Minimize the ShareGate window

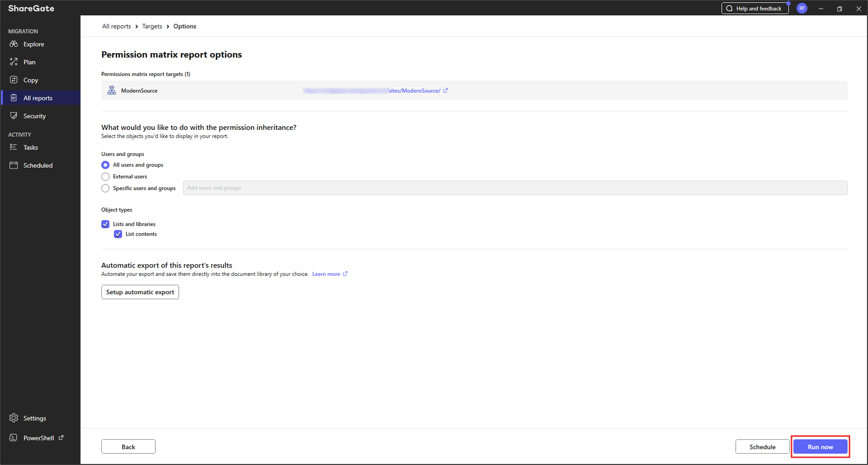tap(821, 8)
